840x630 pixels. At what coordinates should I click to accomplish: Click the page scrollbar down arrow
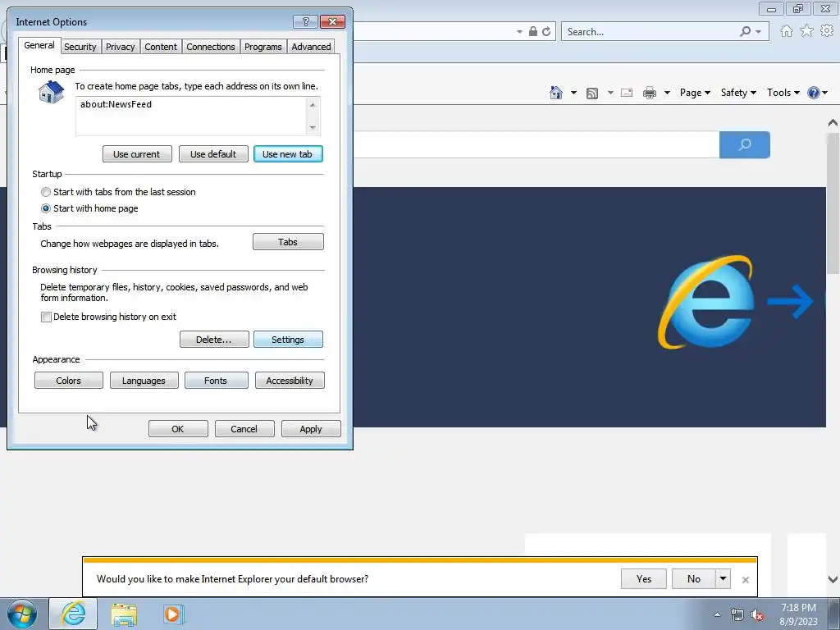(833, 580)
